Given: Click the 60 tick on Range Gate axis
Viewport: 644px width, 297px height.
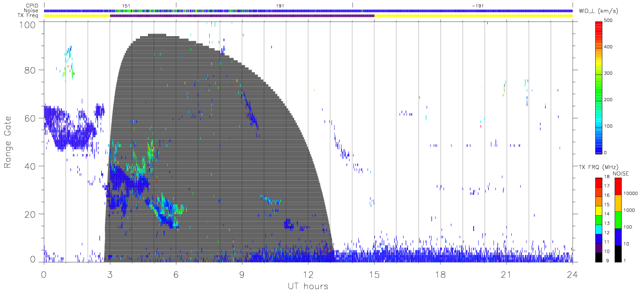Looking at the screenshot, I should pyautogui.click(x=30, y=118).
